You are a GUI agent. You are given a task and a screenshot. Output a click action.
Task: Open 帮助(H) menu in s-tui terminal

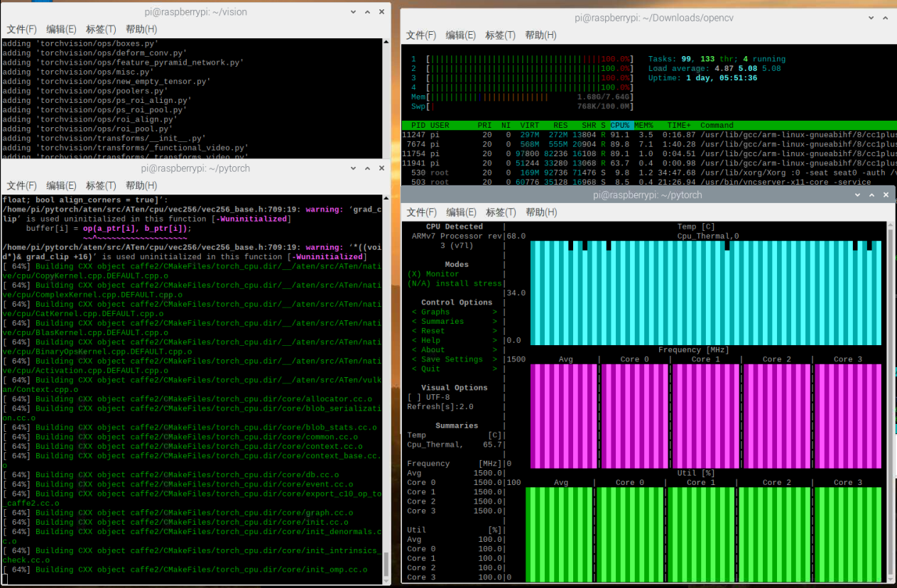[x=540, y=212]
